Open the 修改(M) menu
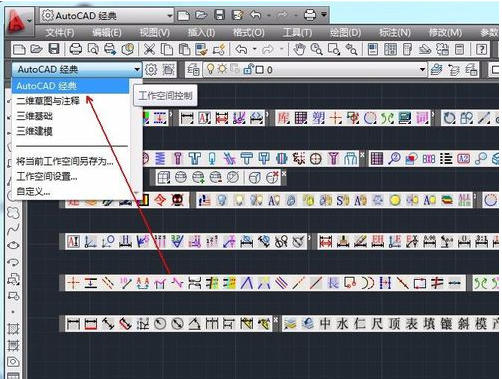 pyautogui.click(x=445, y=33)
